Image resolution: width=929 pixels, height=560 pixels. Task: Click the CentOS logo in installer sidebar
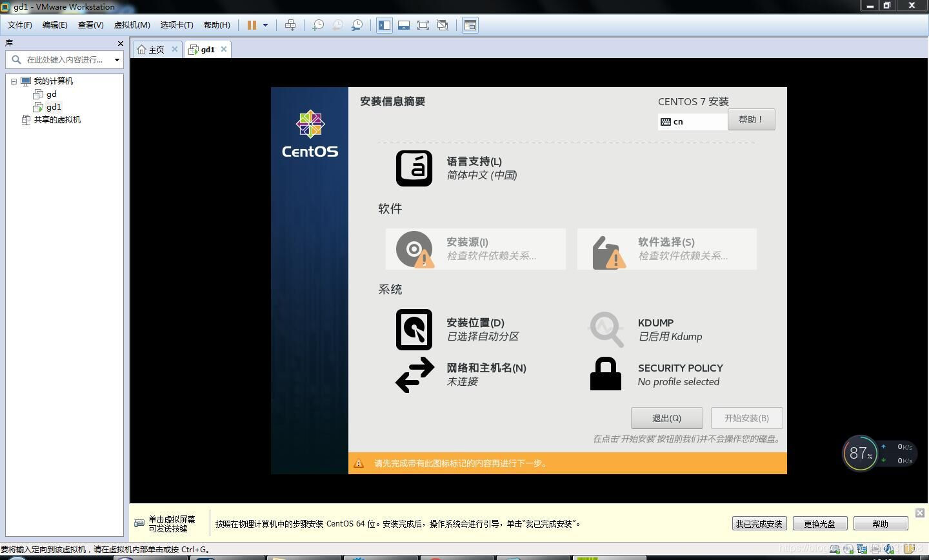click(310, 134)
